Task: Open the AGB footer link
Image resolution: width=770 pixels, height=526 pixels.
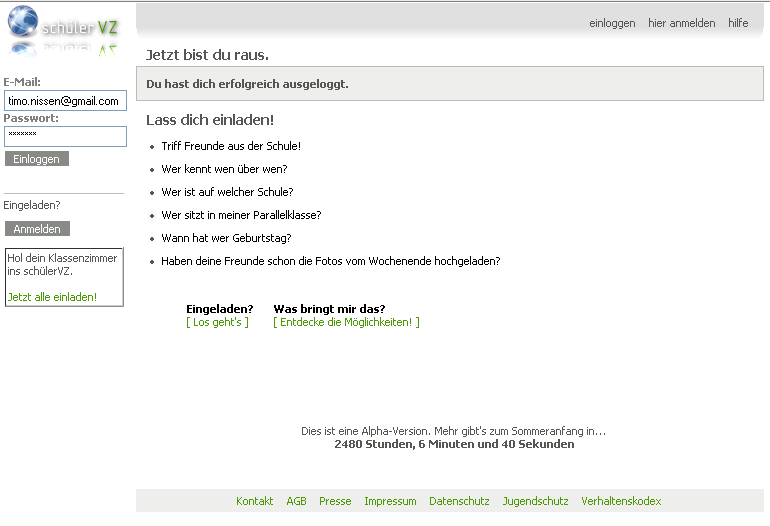Action: coord(296,501)
